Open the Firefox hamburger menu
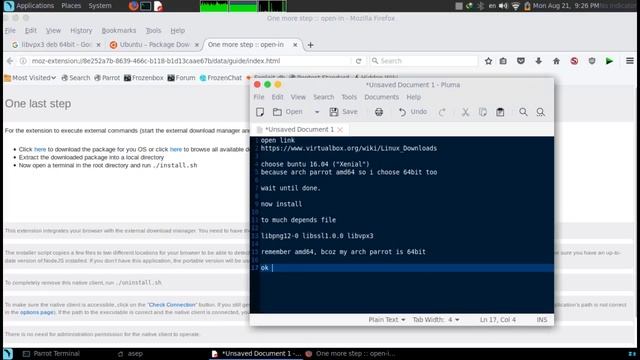The width and height of the screenshot is (640, 360). pyautogui.click(x=629, y=61)
